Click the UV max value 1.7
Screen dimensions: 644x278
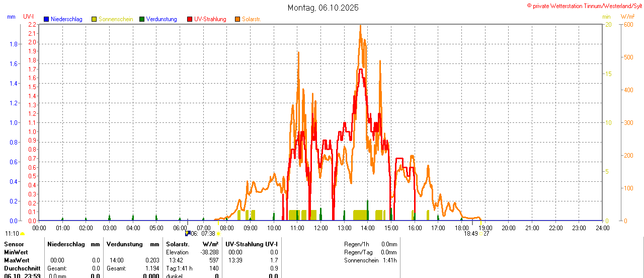[274, 260]
